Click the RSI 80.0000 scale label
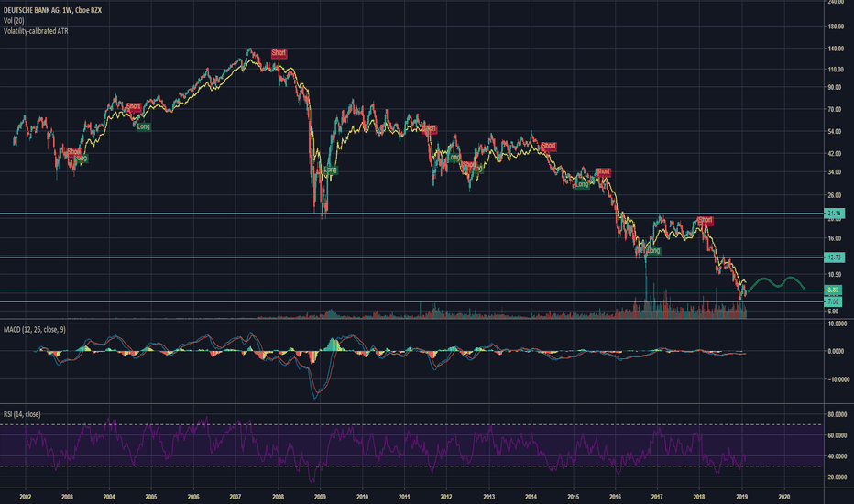This screenshot has height=504, width=854. (x=838, y=414)
